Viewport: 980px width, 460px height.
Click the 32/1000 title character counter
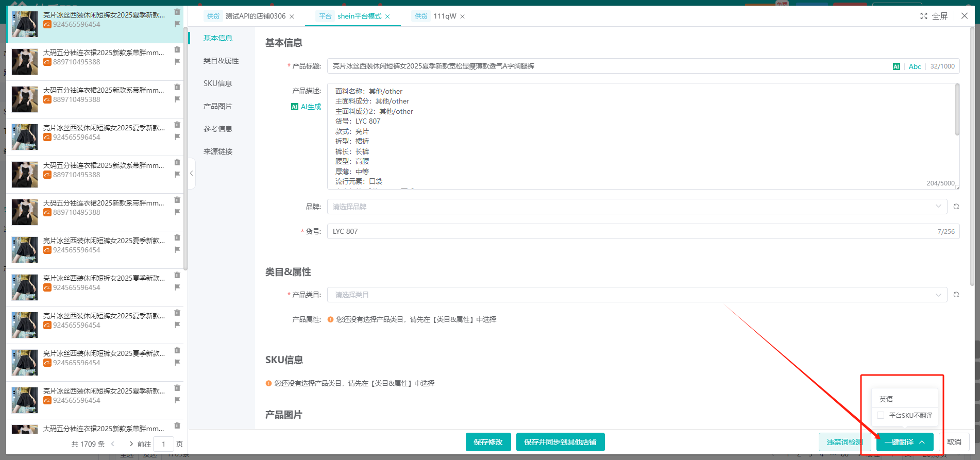point(942,66)
